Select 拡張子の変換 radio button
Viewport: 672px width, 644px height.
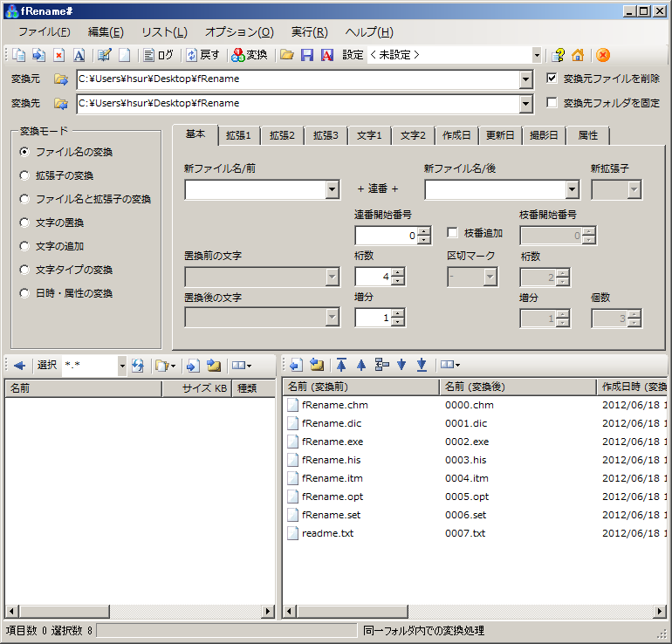click(x=24, y=175)
